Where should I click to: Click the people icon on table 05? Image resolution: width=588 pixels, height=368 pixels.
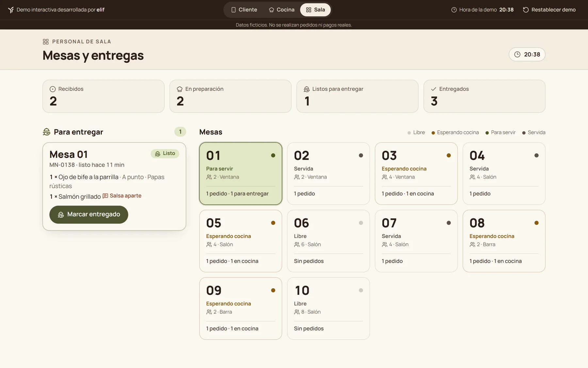coord(209,244)
